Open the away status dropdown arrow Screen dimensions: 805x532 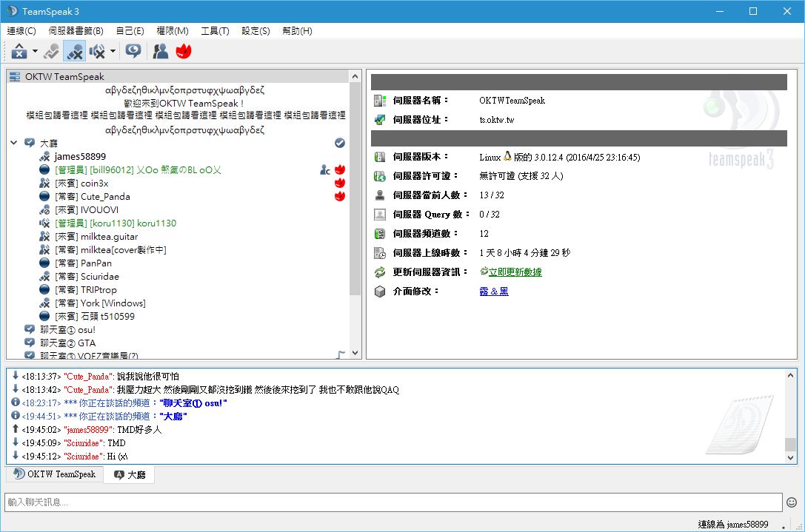pos(35,52)
